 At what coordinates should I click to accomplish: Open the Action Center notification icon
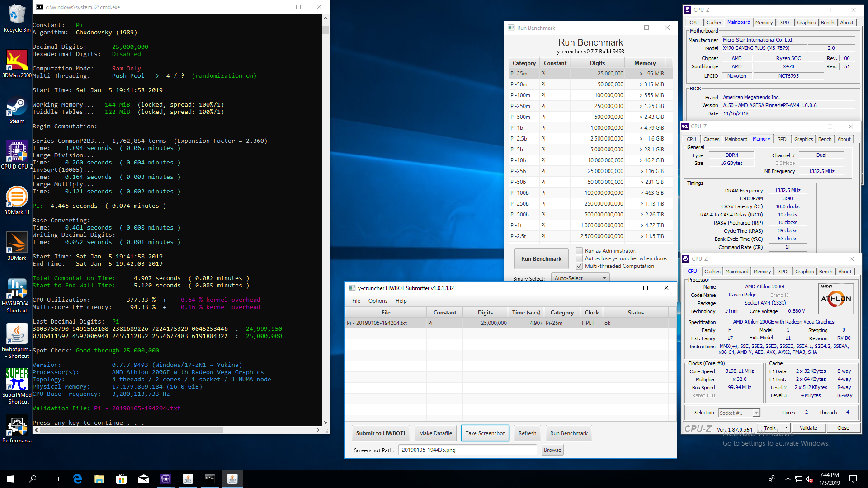(x=853, y=479)
